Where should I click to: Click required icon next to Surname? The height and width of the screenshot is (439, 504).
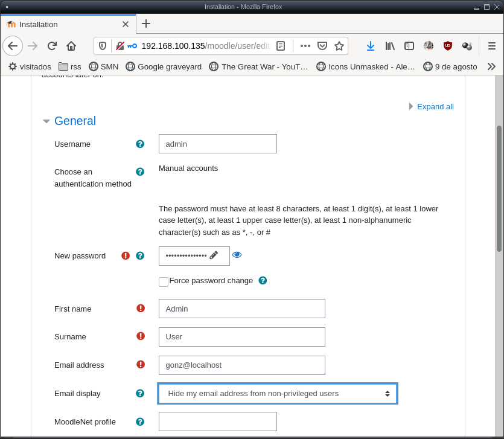pyautogui.click(x=141, y=336)
